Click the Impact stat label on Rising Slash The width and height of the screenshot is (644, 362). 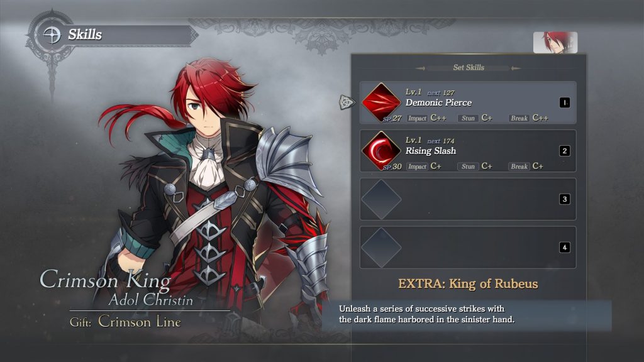click(x=417, y=166)
